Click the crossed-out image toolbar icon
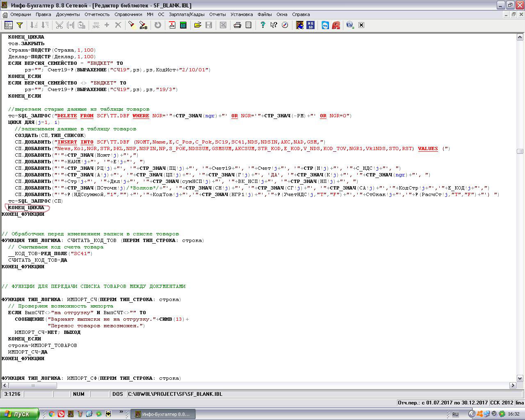 223,25
